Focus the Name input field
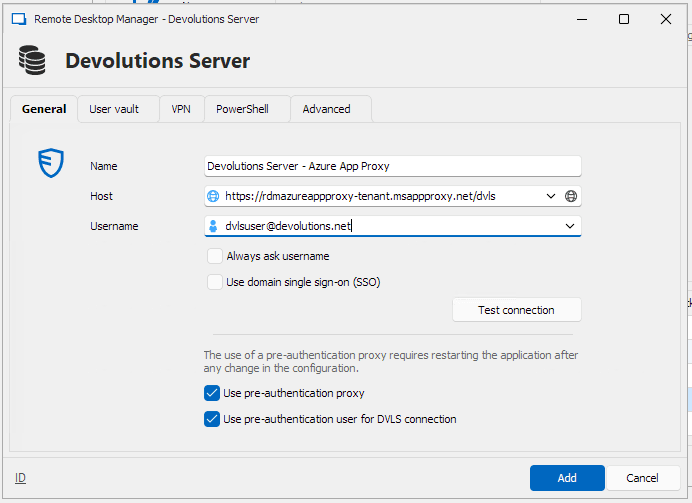The image size is (692, 503). tap(393, 166)
